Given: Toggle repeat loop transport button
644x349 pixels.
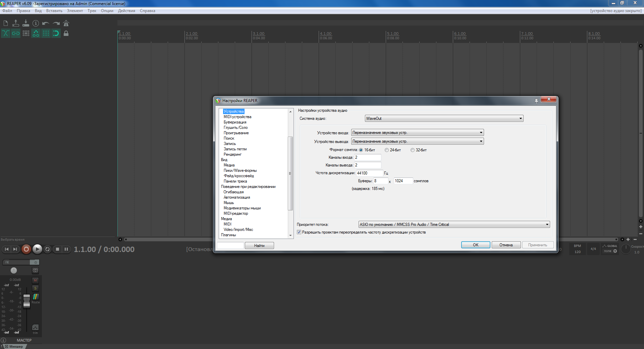Looking at the screenshot, I should point(47,249).
